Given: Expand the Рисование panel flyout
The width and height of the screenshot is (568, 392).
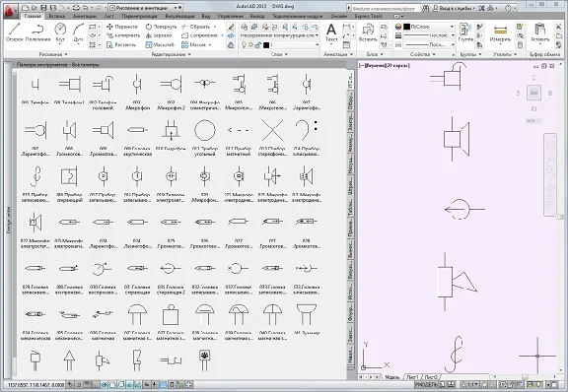Looking at the screenshot, I should coord(53,54).
